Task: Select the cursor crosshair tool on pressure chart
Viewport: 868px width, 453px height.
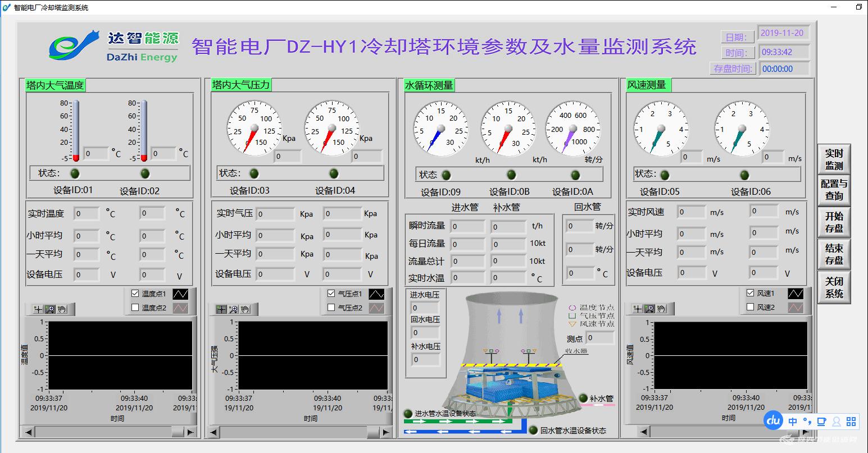Action: coord(221,309)
